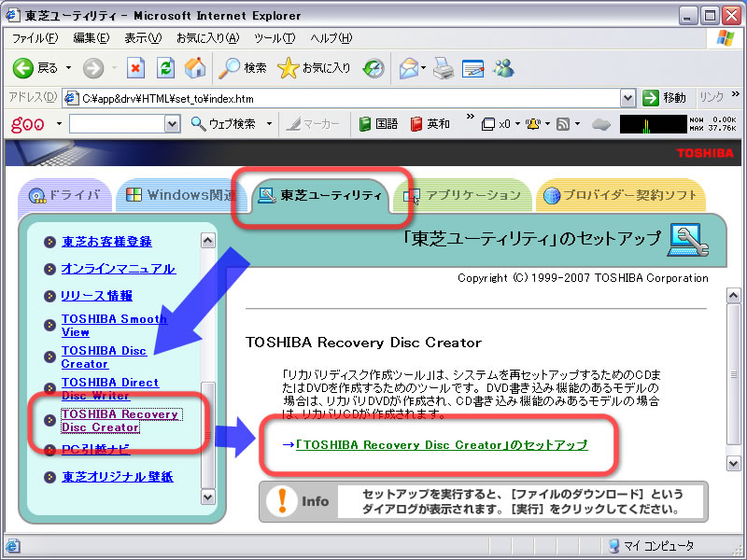
Task: Switch to プロバイダー契約ソフト tab
Action: 620,195
